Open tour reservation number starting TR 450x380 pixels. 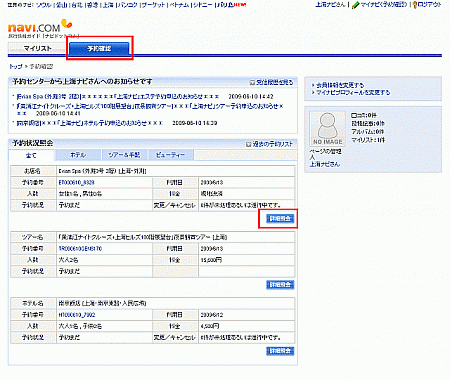[x=80, y=249]
